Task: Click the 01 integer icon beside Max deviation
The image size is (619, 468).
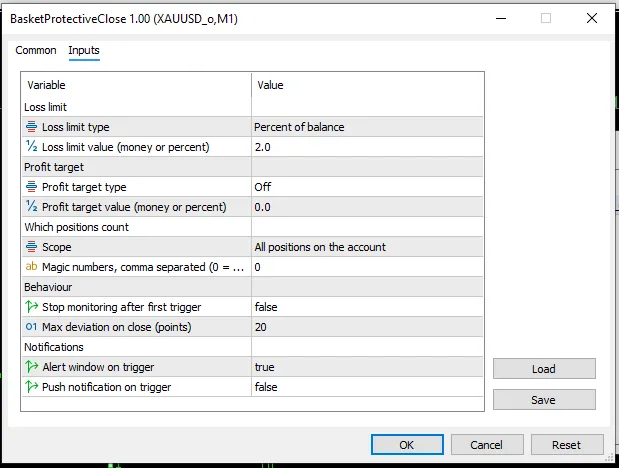Action: point(31,327)
